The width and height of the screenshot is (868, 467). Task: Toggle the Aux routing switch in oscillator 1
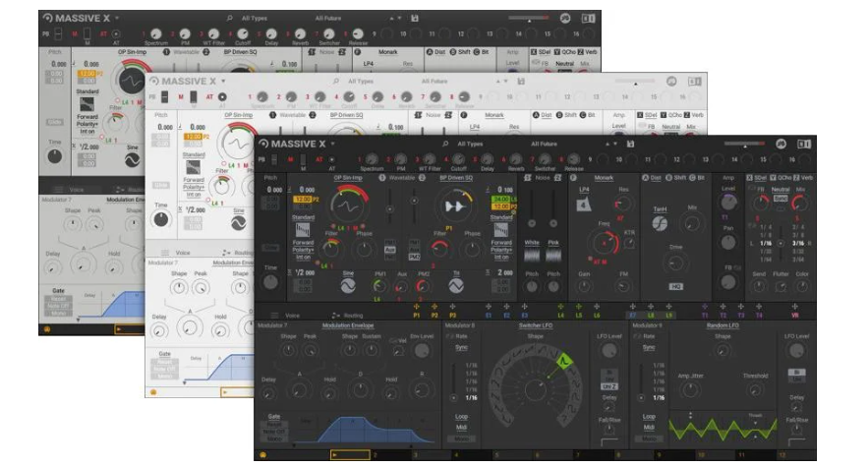pos(389,250)
